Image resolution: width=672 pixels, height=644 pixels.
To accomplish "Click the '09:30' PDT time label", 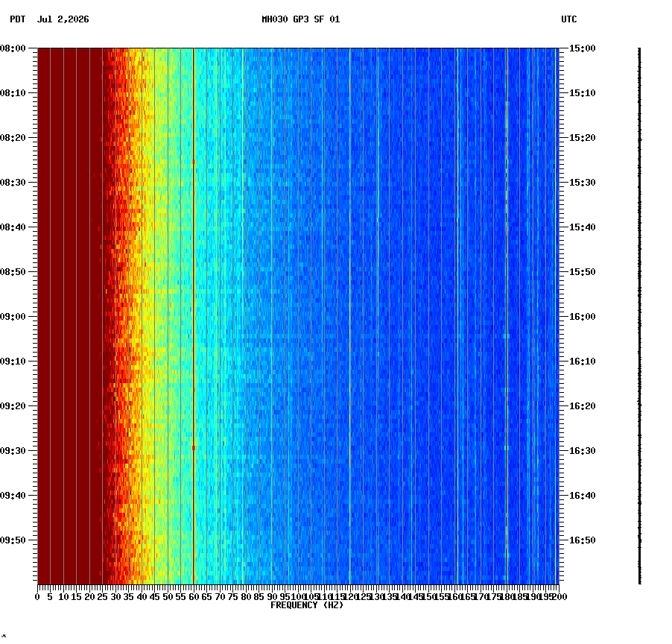I will pyautogui.click(x=13, y=451).
